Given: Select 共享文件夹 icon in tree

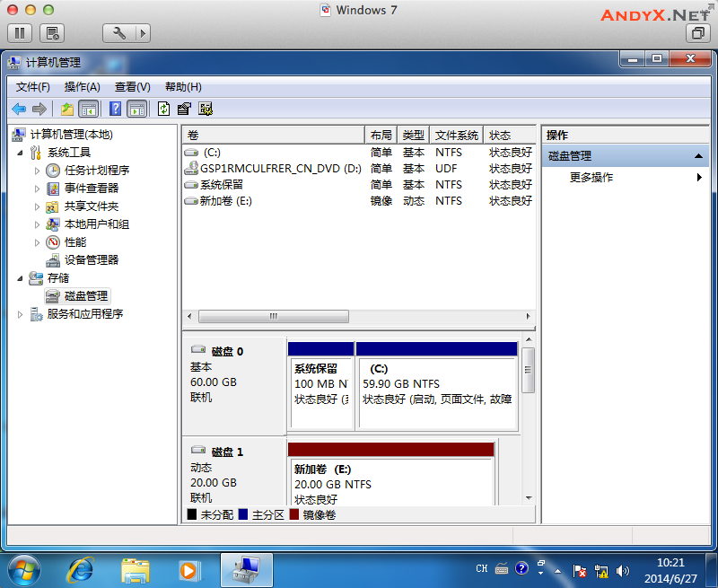Looking at the screenshot, I should (x=52, y=207).
